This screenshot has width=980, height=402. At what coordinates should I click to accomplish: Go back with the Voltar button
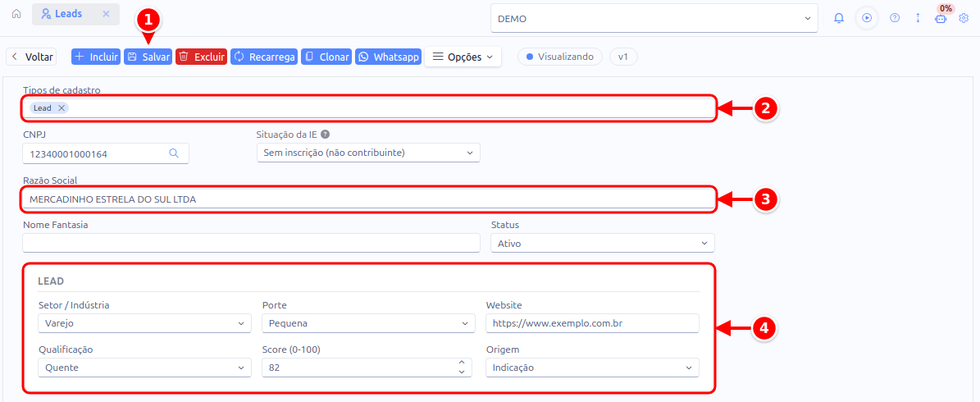(31, 57)
